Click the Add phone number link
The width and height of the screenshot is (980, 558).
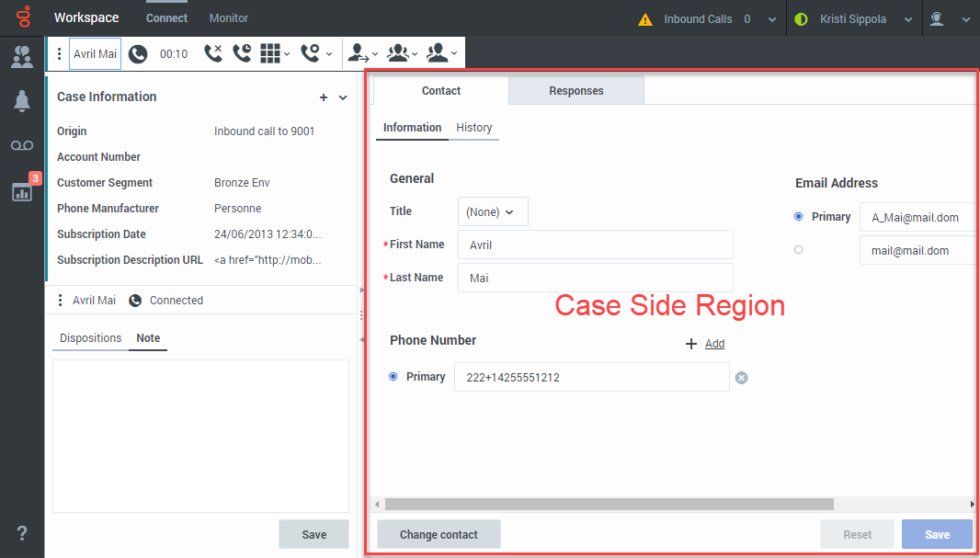[x=713, y=344]
